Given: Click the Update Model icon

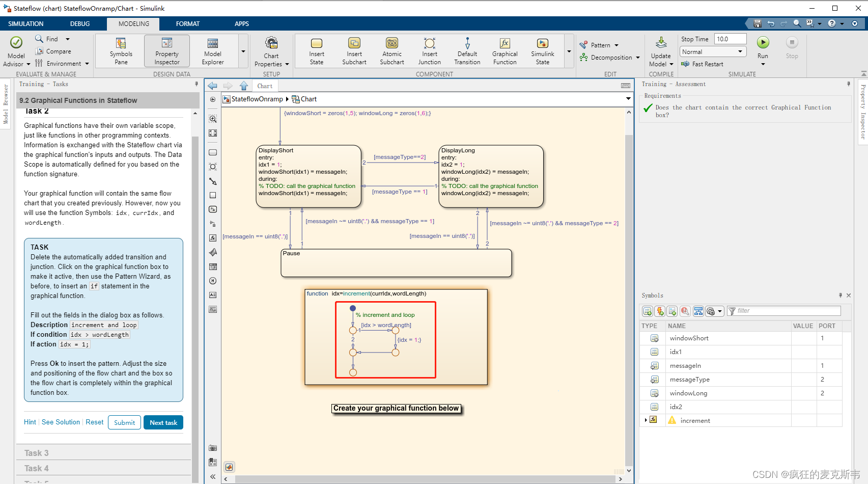Looking at the screenshot, I should tap(660, 49).
